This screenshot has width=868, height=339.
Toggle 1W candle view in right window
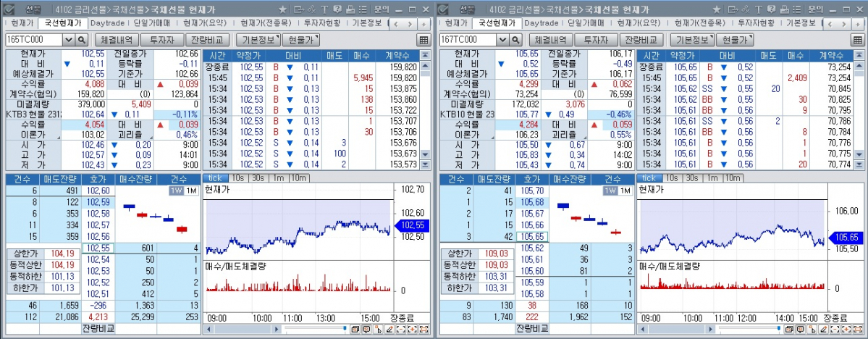click(x=610, y=190)
